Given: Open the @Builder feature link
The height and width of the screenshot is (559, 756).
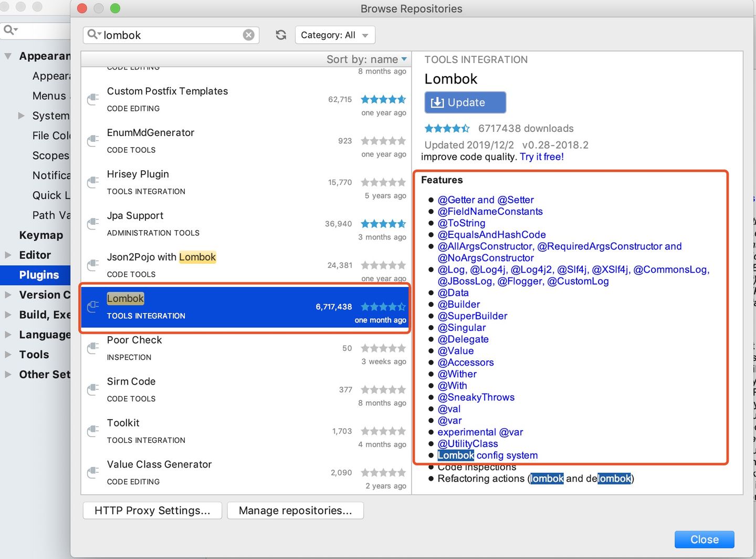Looking at the screenshot, I should click(x=458, y=304).
